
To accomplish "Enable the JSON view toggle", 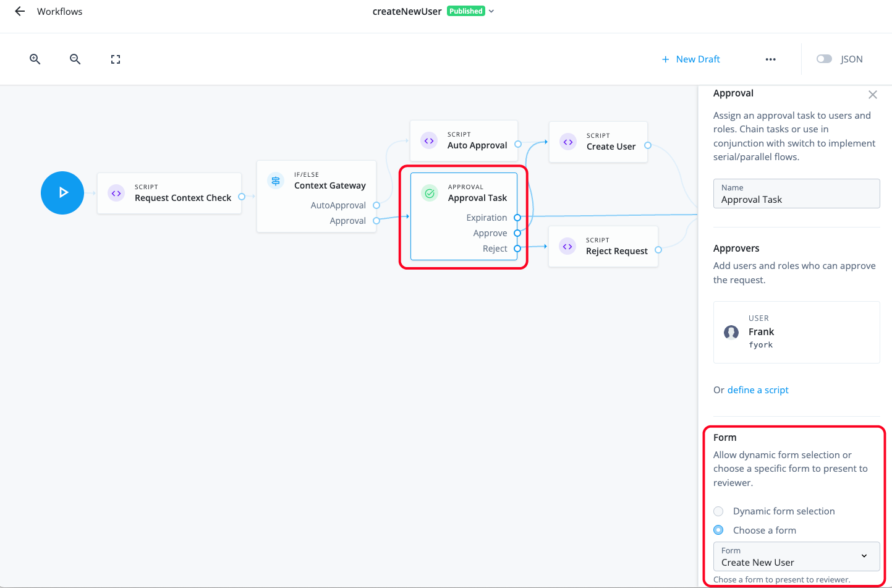I will (x=824, y=59).
